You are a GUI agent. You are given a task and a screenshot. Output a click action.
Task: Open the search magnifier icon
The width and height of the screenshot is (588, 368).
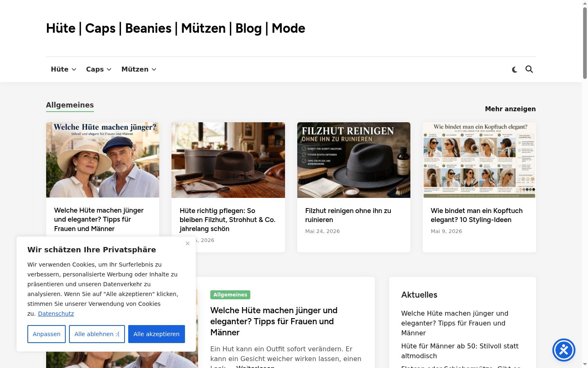pos(529,69)
